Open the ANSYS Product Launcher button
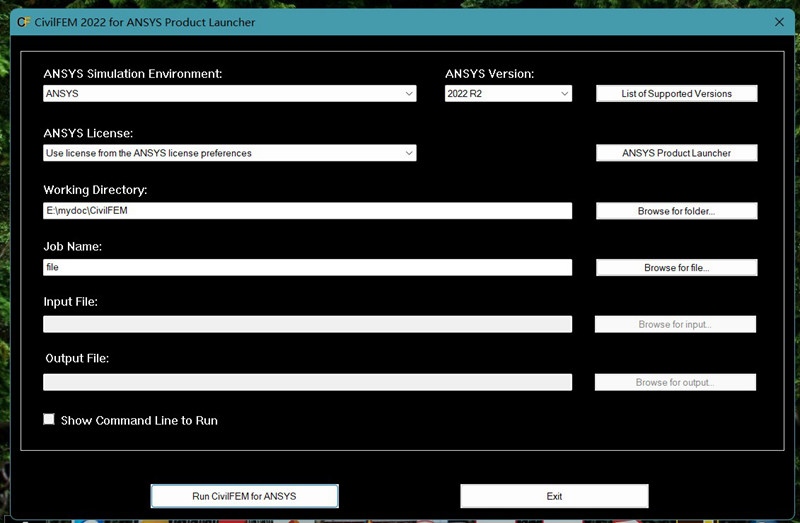Image resolution: width=800 pixels, height=523 pixels. coord(677,153)
